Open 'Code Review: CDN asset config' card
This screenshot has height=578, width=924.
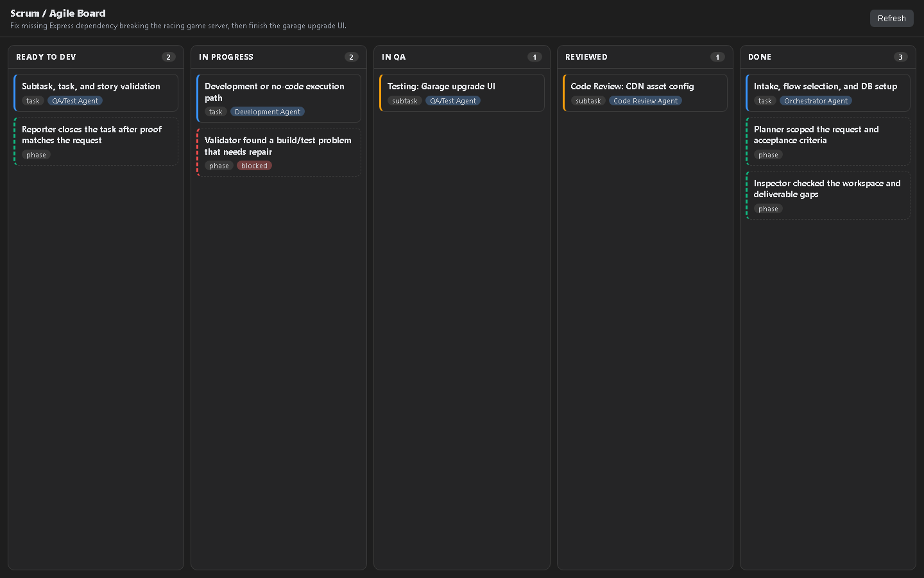[645, 92]
